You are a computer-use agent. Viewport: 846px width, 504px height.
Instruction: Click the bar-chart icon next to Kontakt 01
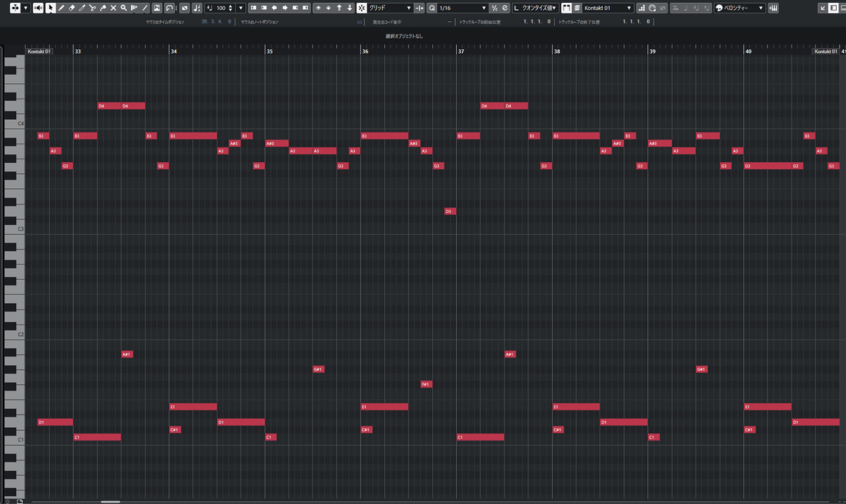642,8
